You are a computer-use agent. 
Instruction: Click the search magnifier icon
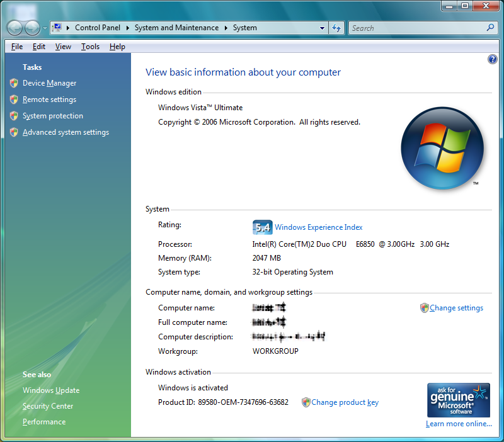(x=491, y=28)
